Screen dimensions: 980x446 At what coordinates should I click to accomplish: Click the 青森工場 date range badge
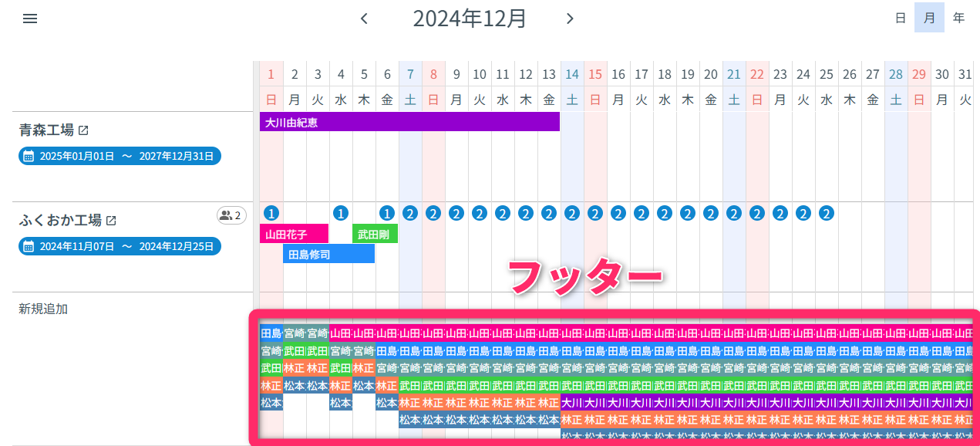point(120,155)
